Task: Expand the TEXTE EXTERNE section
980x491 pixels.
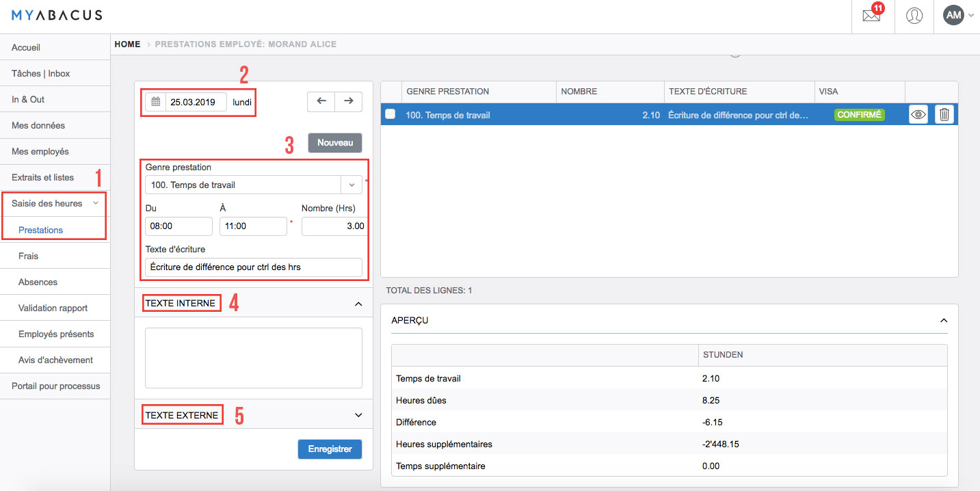Action: [x=358, y=414]
